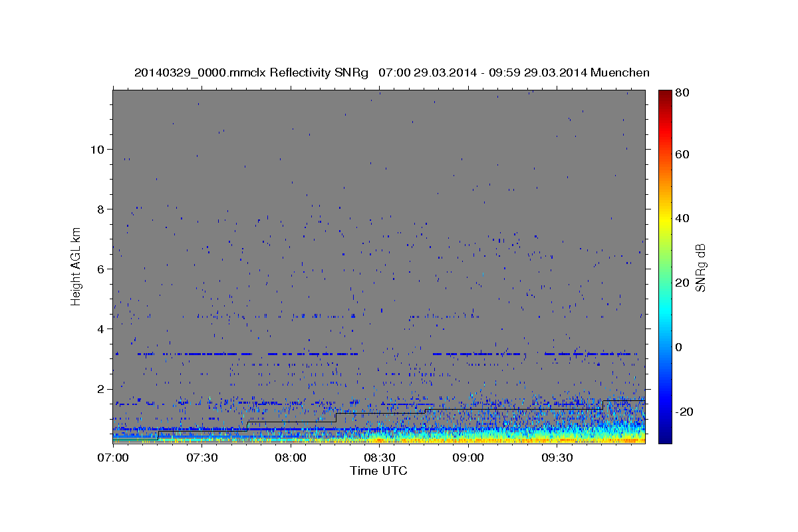Image resolution: width=798 pixels, height=532 pixels.
Task: Click the dark blue bottom of colorbar
Action: [x=664, y=438]
